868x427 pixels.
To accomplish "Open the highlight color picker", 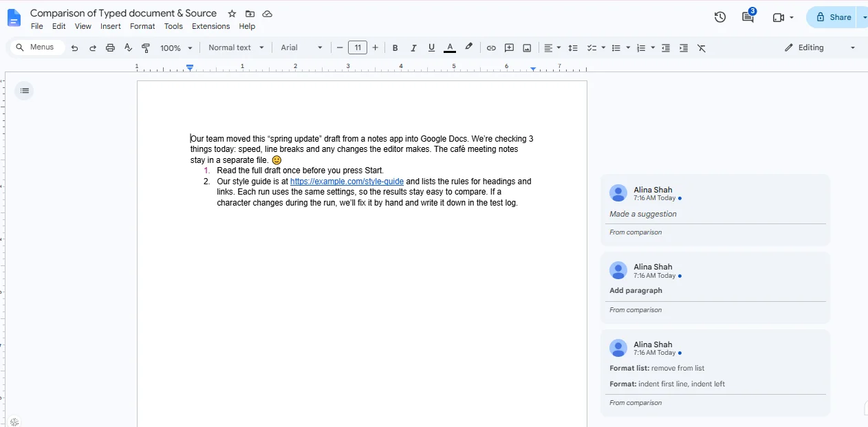I will click(468, 47).
